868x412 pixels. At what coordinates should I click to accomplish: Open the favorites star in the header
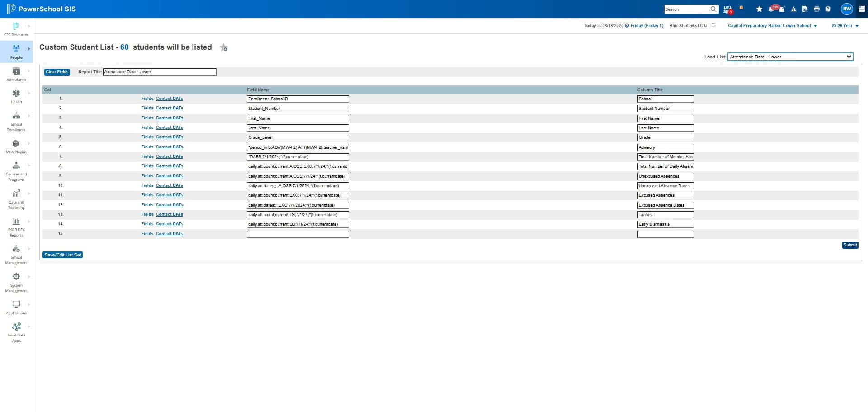pos(759,9)
